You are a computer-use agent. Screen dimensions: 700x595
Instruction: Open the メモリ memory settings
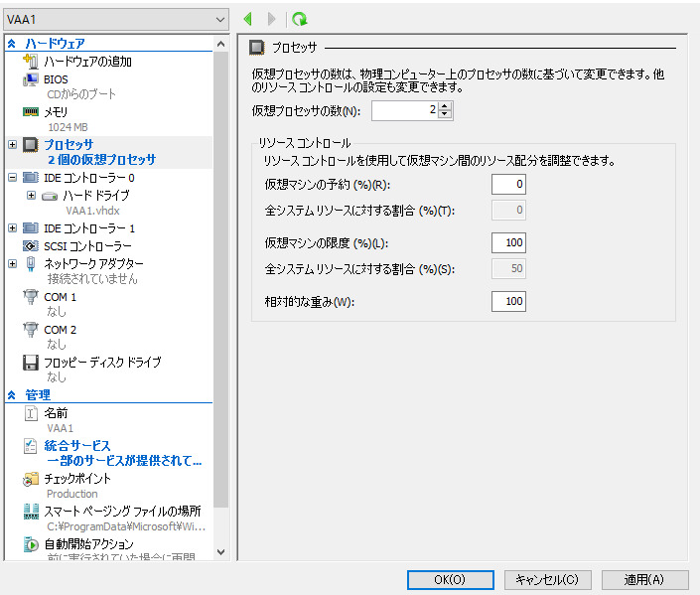[56, 111]
